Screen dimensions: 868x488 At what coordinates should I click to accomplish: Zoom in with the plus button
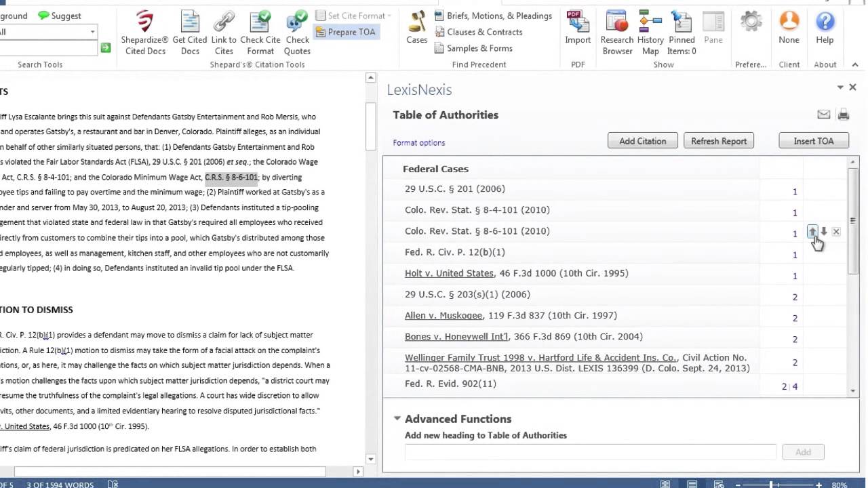[x=819, y=484]
